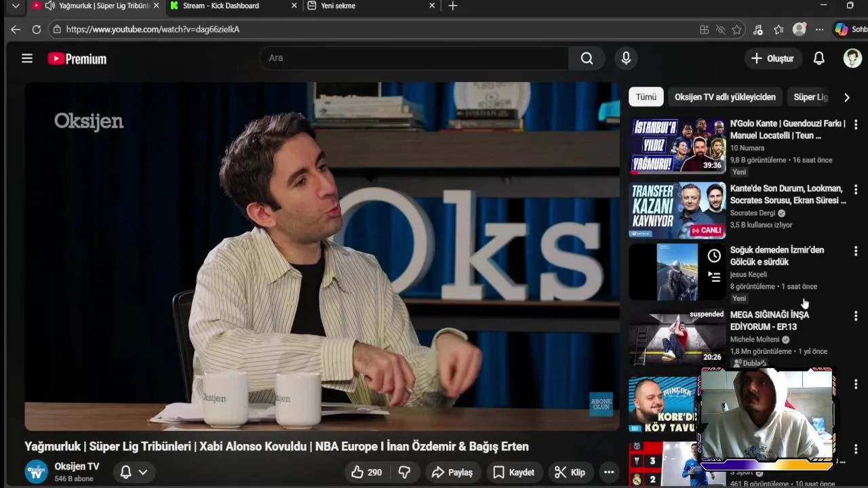Open more actions ellipsis below video

(609, 472)
